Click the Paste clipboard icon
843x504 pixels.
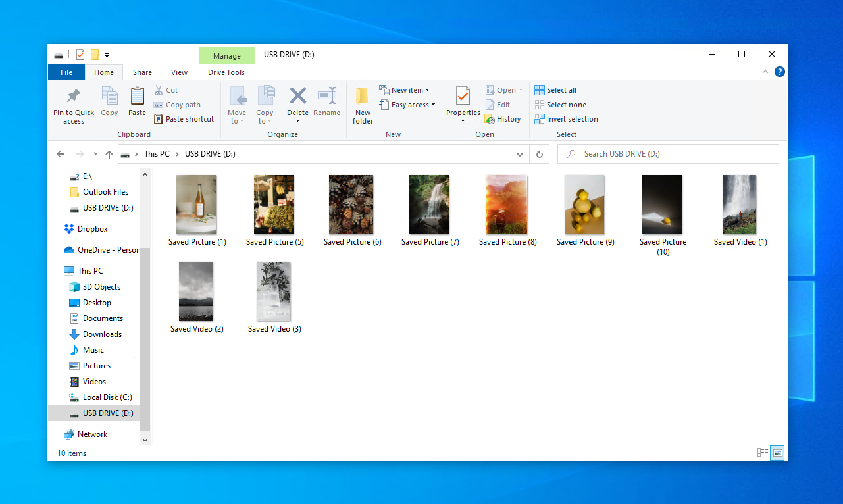tap(137, 97)
